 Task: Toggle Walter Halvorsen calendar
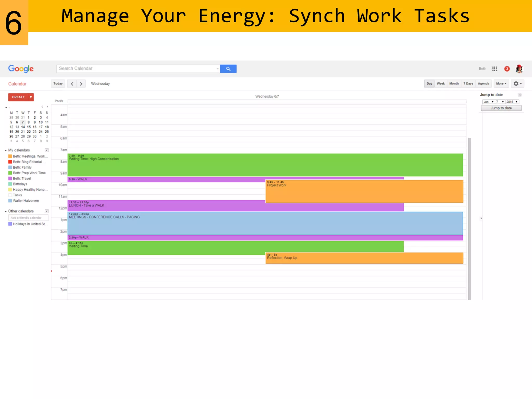click(x=10, y=201)
